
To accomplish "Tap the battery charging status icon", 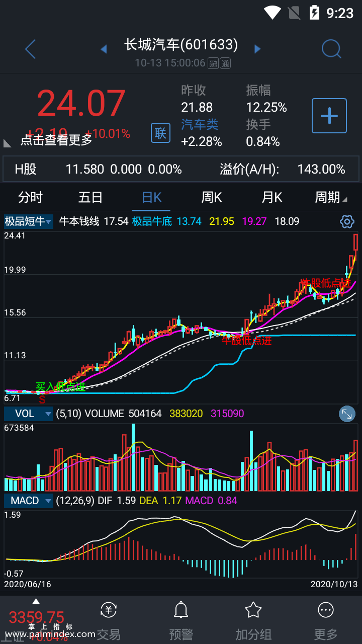I will tap(314, 13).
